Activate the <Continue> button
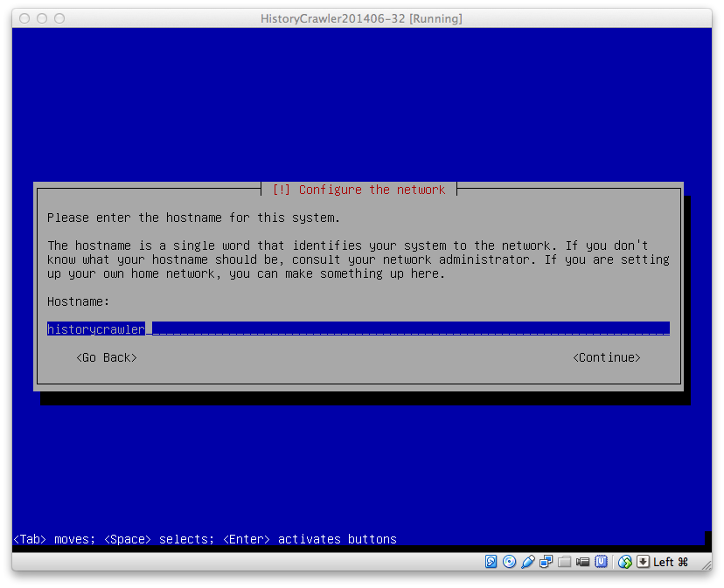 coord(607,357)
